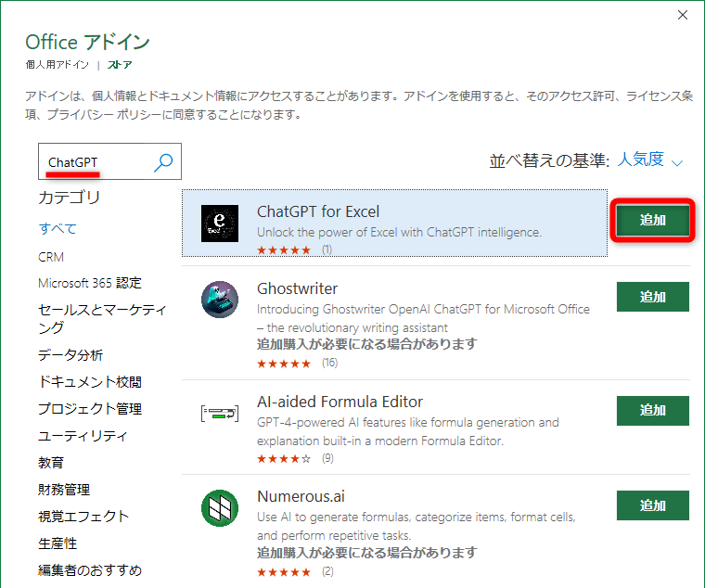Select the 視覚エフェクト category
705x588 pixels.
click(x=83, y=516)
